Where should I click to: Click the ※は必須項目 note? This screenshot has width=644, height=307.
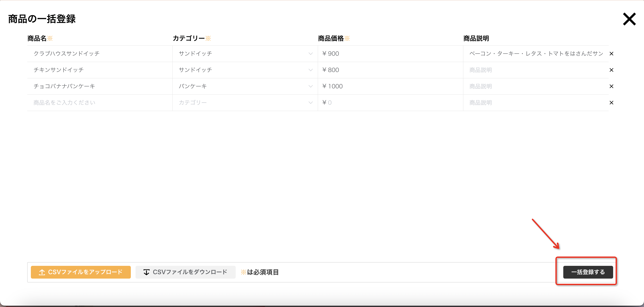pos(260,272)
